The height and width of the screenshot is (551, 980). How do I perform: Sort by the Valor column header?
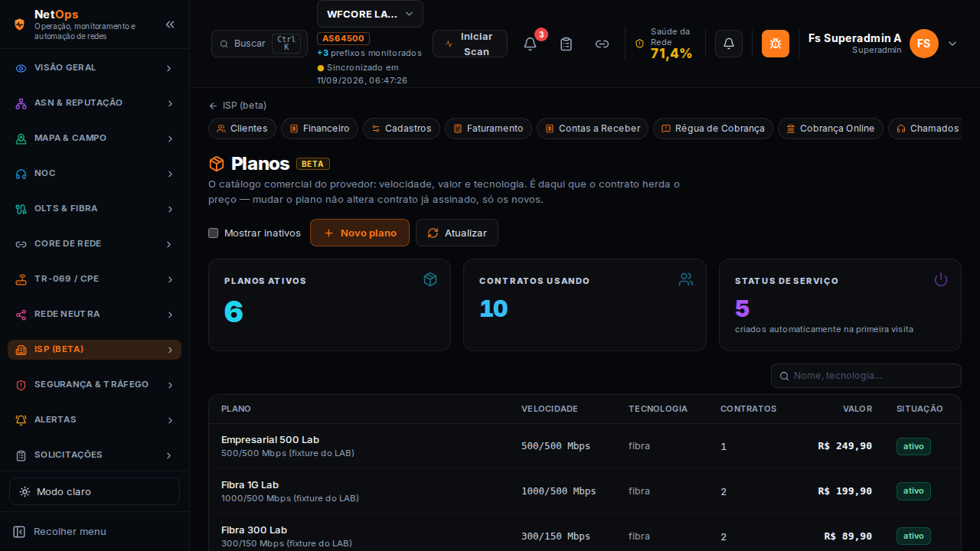(x=857, y=409)
